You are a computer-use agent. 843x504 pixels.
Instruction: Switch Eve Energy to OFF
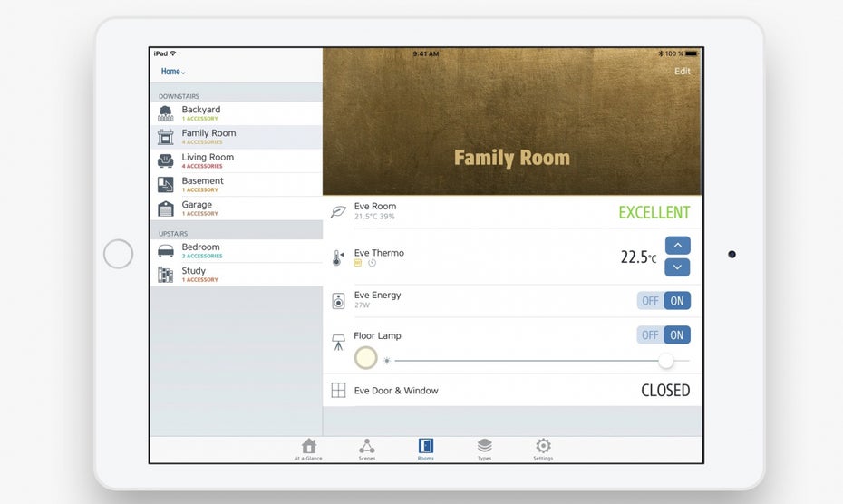651,301
